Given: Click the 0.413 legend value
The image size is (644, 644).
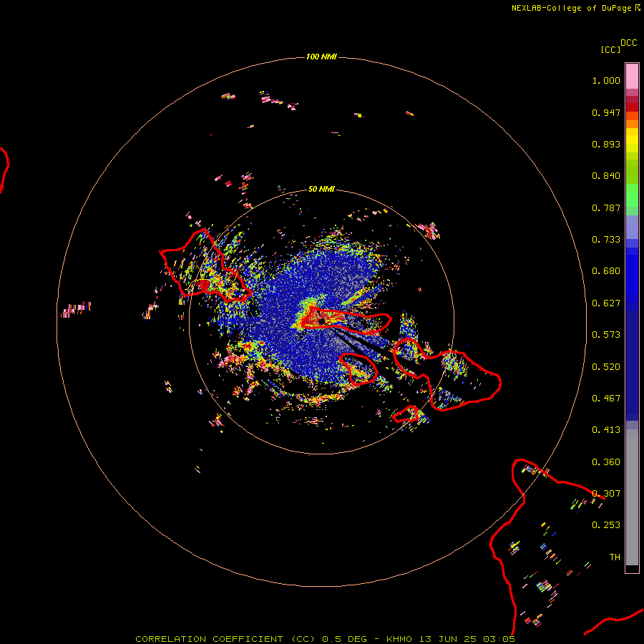Looking at the screenshot, I should tap(606, 430).
